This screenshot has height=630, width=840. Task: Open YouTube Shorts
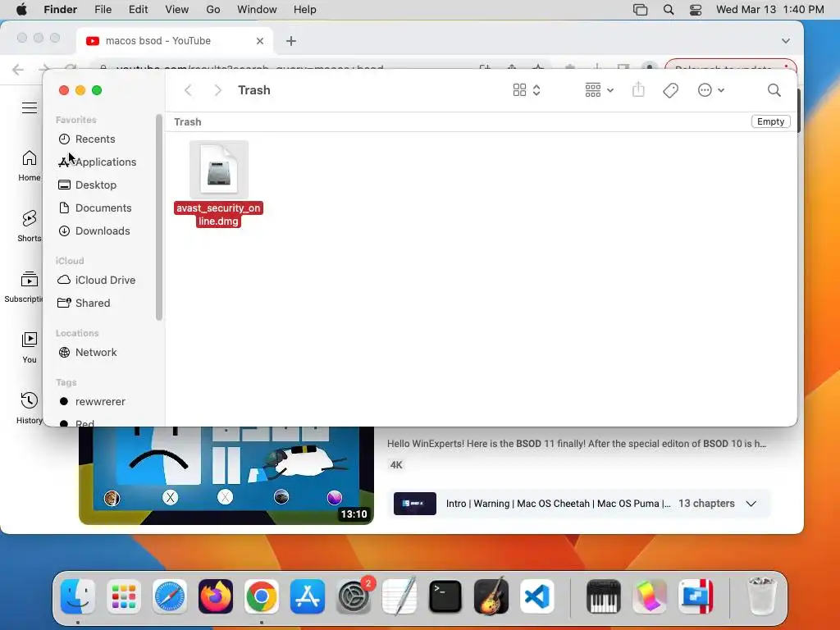pos(30,226)
